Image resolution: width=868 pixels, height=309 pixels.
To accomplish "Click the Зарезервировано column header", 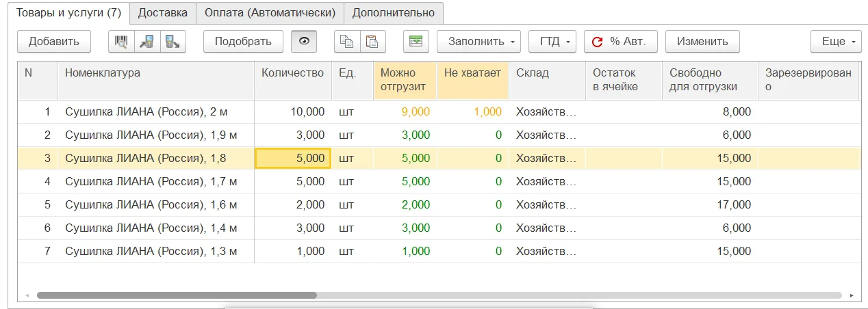I will tap(808, 80).
